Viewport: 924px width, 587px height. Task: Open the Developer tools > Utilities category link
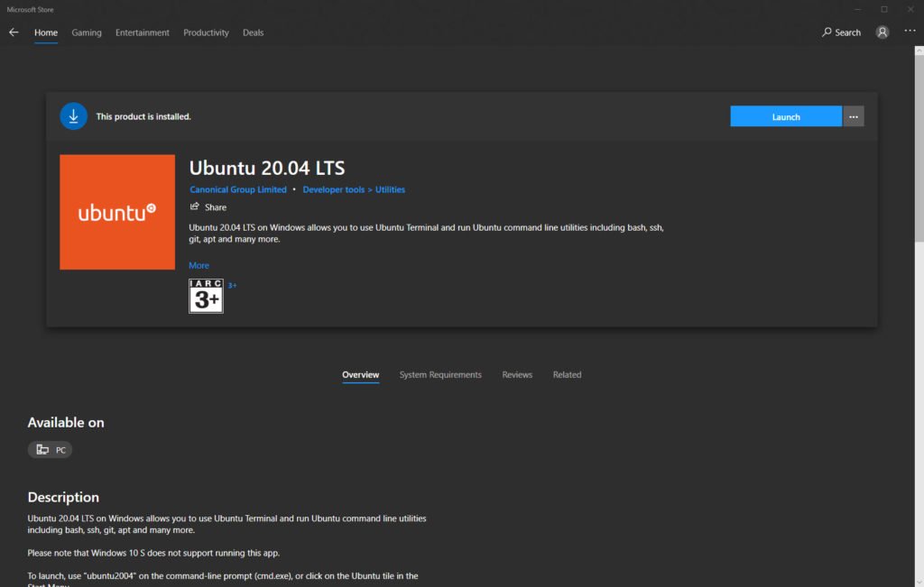(354, 189)
